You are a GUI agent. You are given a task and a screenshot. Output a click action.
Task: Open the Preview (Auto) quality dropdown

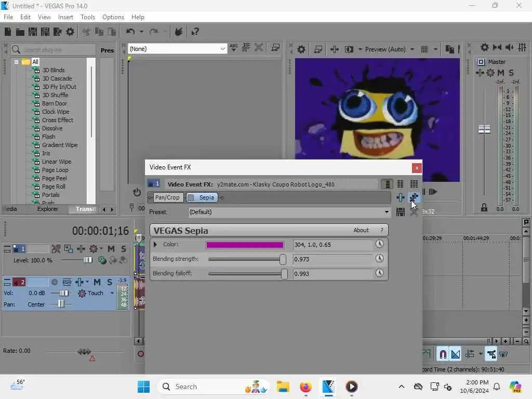pos(412,49)
